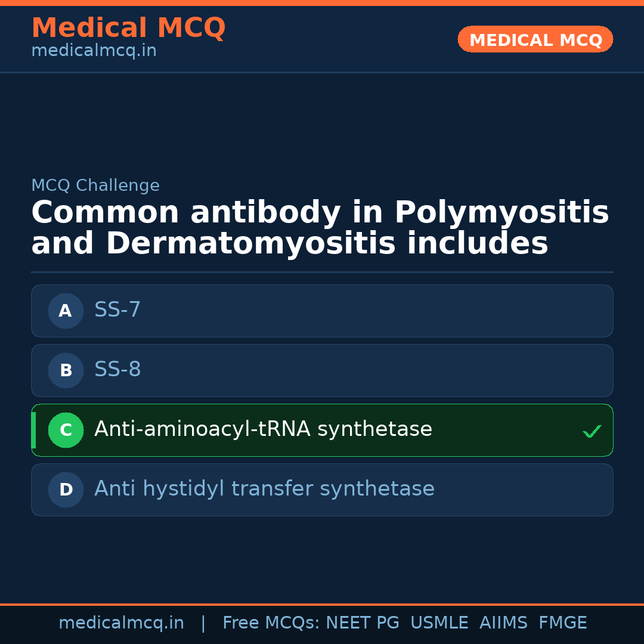Click the green C circle icon

click(x=66, y=430)
